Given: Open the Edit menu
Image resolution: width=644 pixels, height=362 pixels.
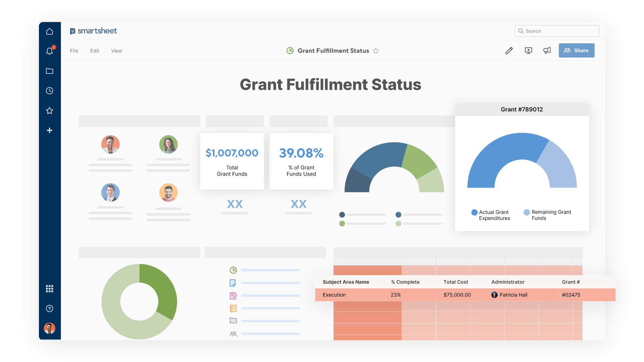Looking at the screenshot, I should pos(94,51).
